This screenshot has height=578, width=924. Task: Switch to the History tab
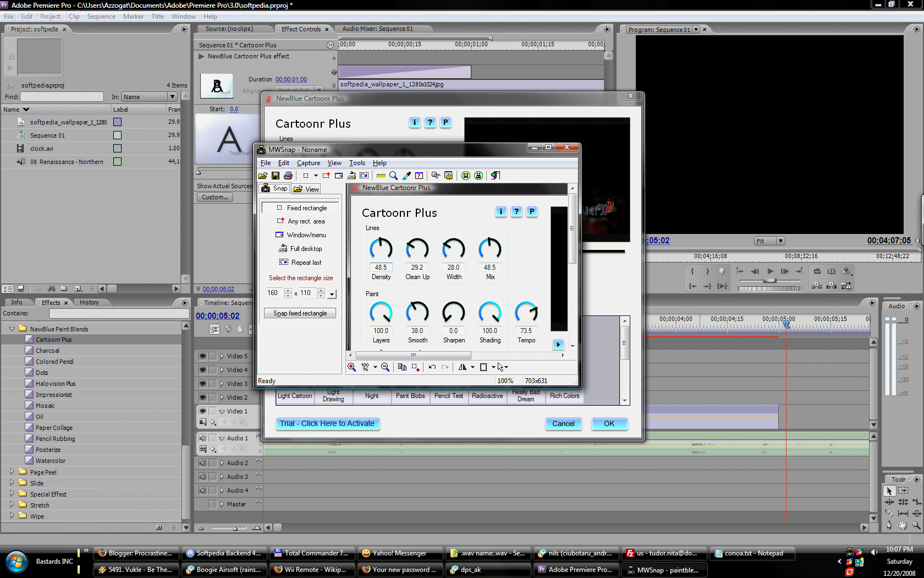pyautogui.click(x=89, y=302)
